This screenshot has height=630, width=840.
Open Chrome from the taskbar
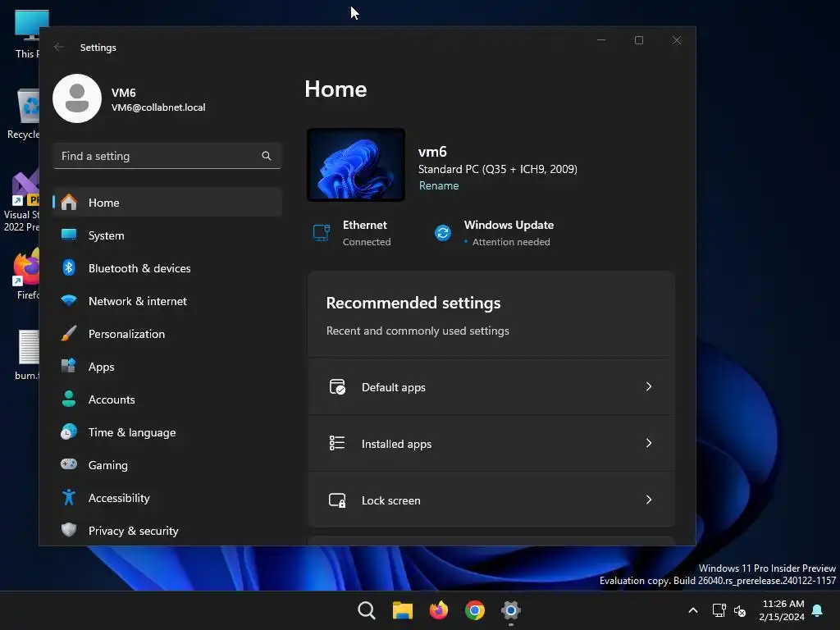[475, 610]
